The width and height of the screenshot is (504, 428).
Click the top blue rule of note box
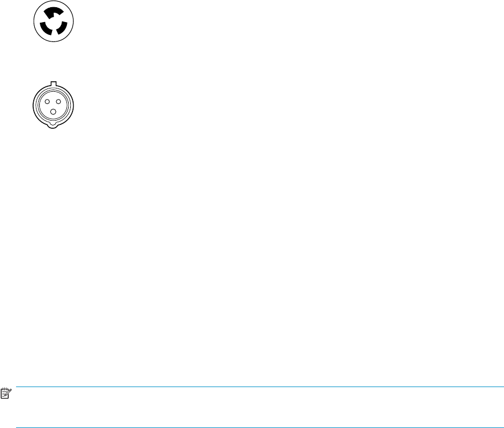tap(259, 387)
